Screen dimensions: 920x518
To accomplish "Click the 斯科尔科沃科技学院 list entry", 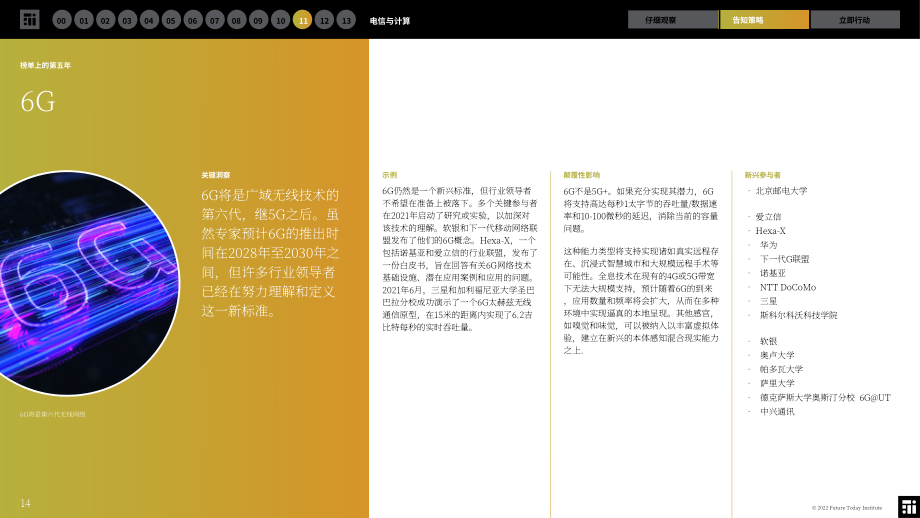I will coord(799,315).
